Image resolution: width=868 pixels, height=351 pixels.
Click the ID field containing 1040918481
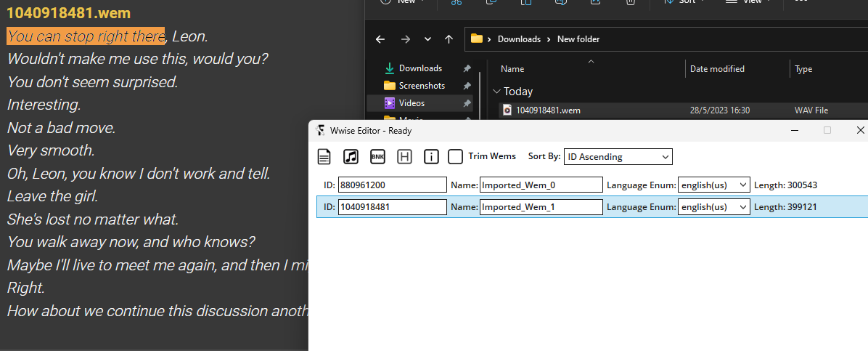pyautogui.click(x=393, y=207)
